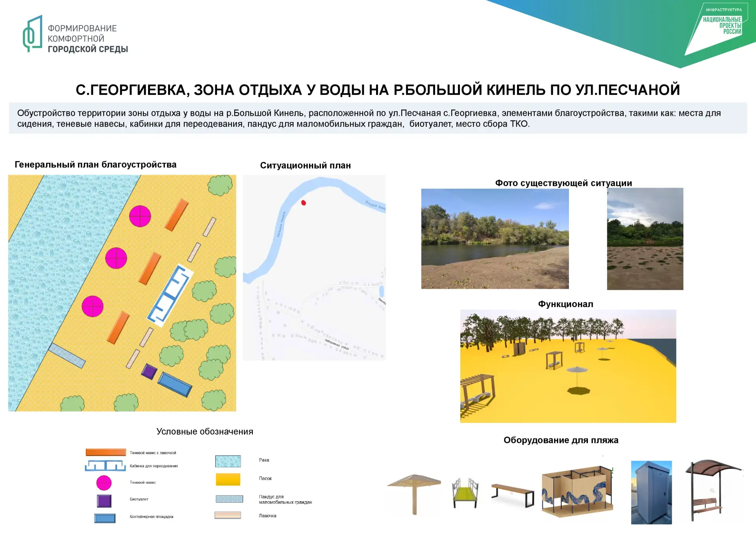Screen dimensions: 756x535
Task: Open the yellow beach 3D render image
Action: tap(568, 366)
